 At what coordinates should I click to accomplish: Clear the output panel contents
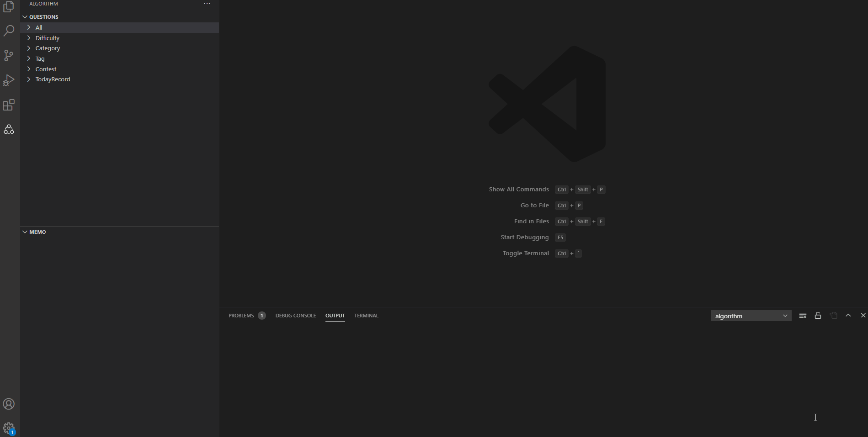tap(803, 316)
